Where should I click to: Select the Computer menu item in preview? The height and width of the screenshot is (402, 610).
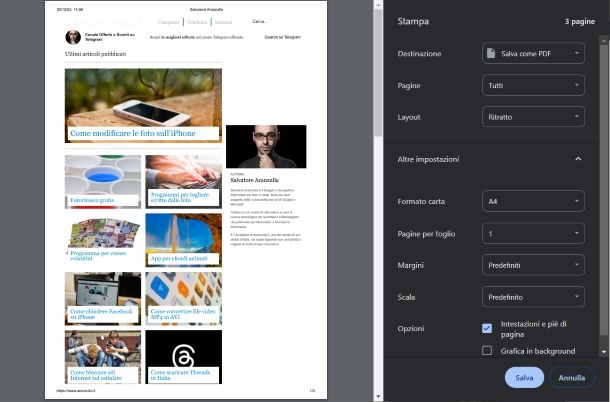pos(168,22)
